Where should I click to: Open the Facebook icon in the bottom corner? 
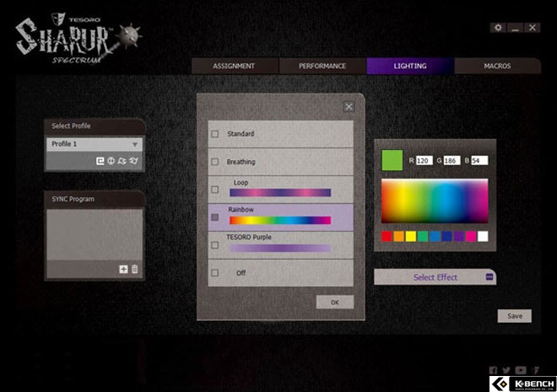(493, 370)
